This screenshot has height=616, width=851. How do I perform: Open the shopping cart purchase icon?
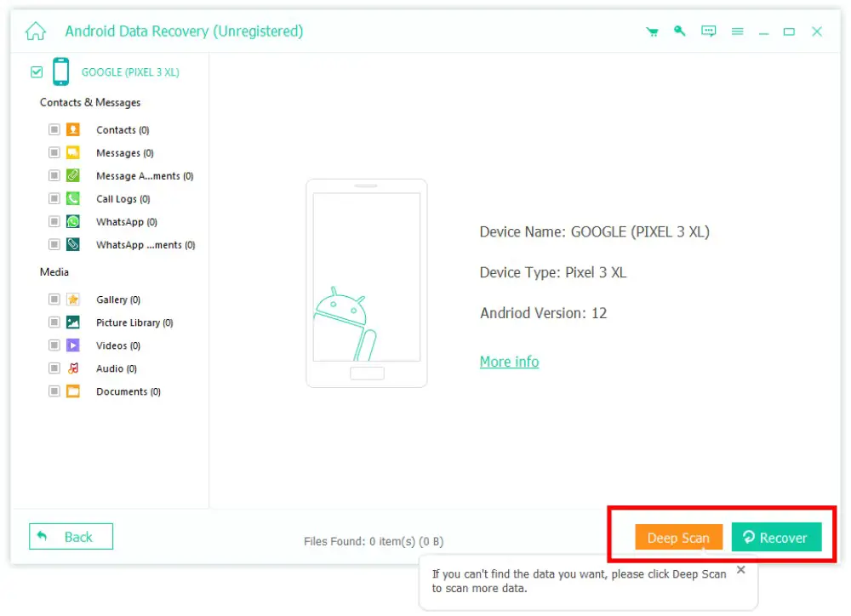pyautogui.click(x=652, y=31)
